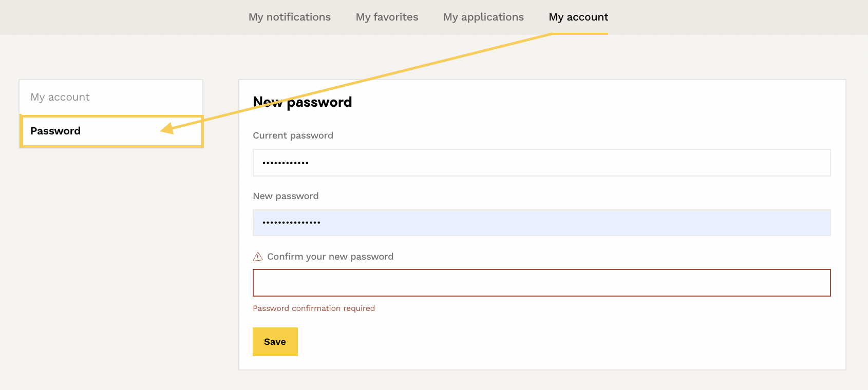
Task: Open My account in the sidebar
Action: pos(60,97)
